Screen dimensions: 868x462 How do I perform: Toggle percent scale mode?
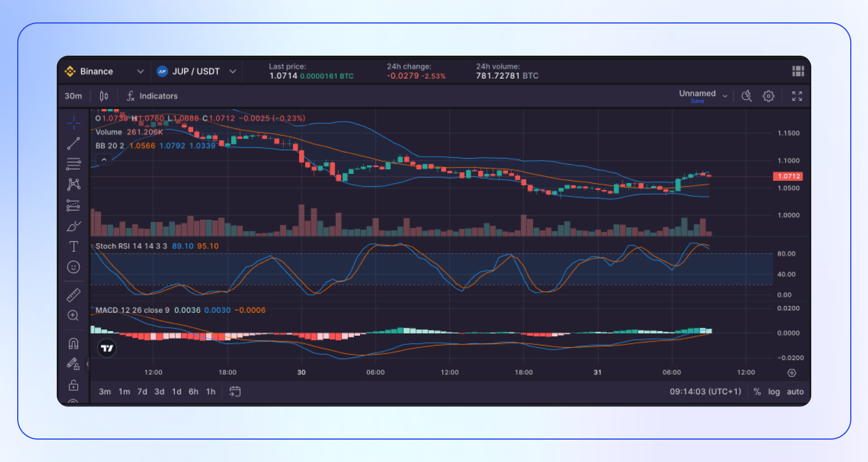pos(757,391)
